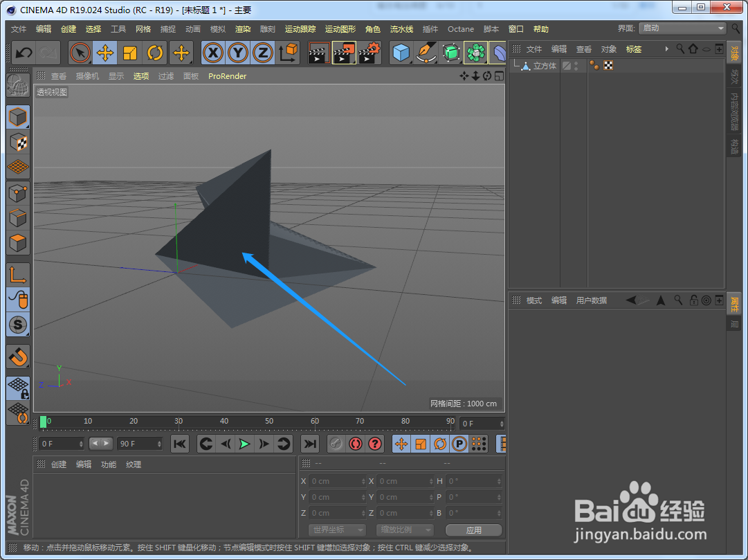Open viewport 摄像机 menu
The width and height of the screenshot is (748, 560).
(87, 76)
